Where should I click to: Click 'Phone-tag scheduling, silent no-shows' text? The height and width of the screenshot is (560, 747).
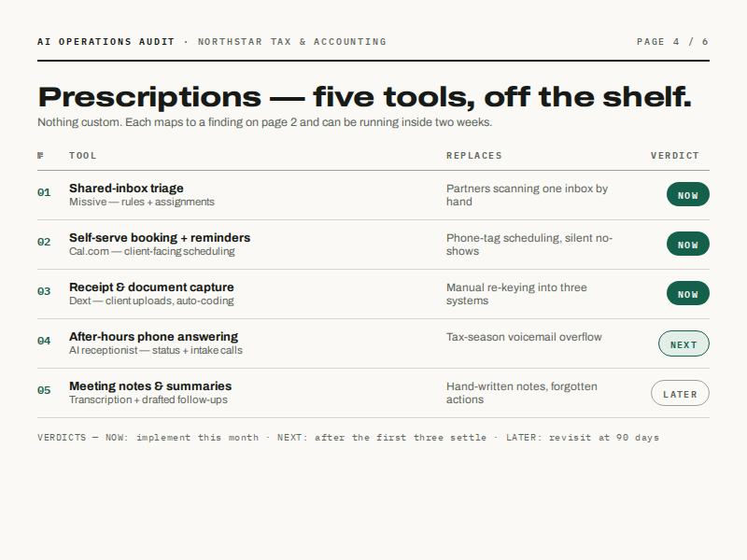click(529, 245)
